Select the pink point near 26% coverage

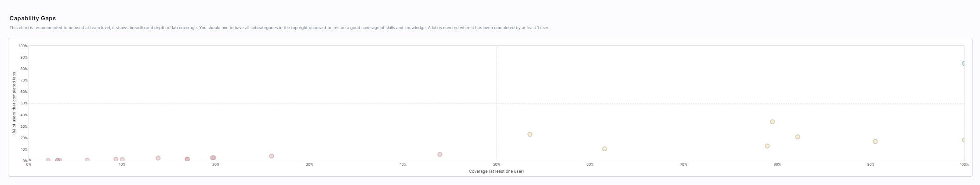pyautogui.click(x=272, y=156)
